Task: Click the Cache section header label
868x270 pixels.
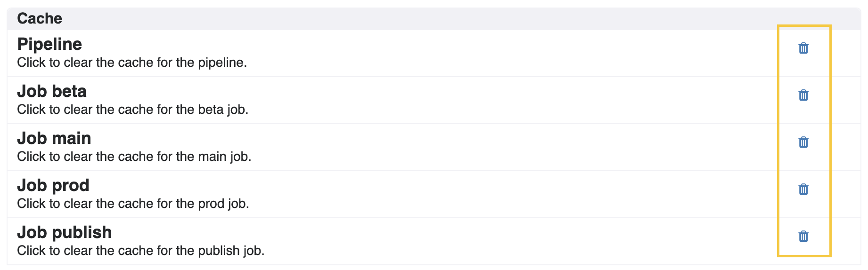Action: pyautogui.click(x=40, y=18)
